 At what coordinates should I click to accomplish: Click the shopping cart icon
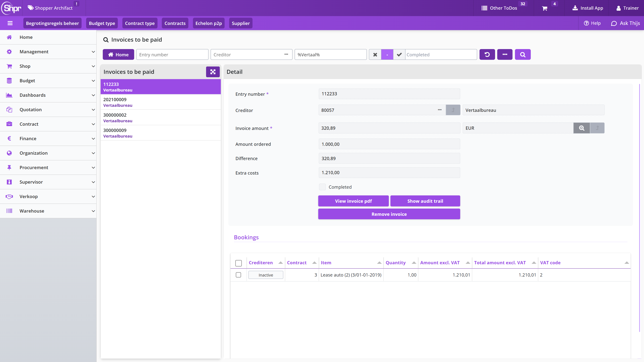(x=545, y=8)
